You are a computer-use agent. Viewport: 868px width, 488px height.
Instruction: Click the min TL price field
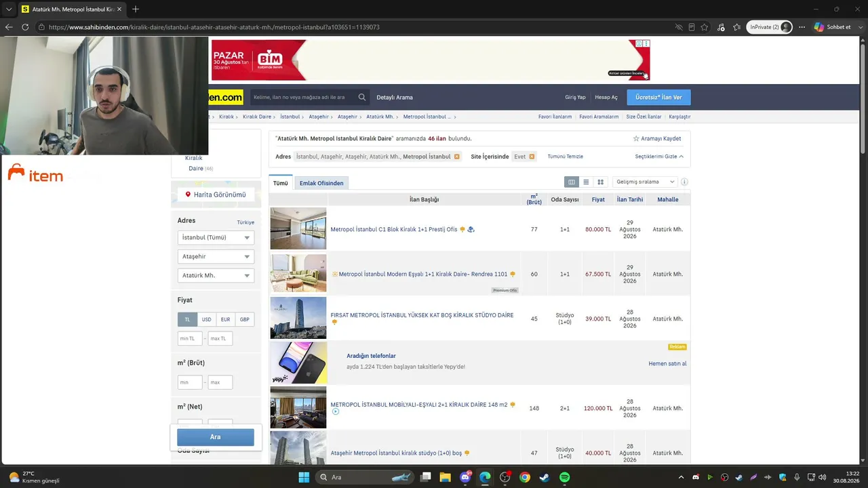point(190,338)
